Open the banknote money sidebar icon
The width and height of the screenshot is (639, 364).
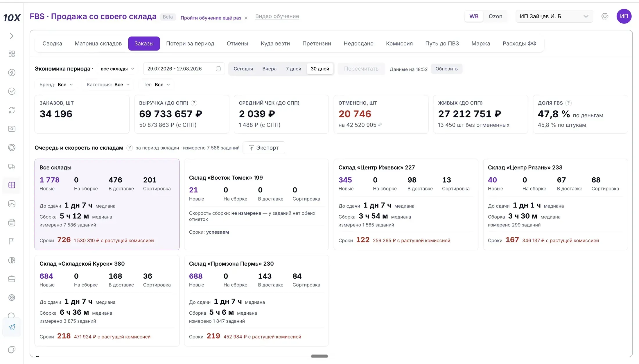12,129
